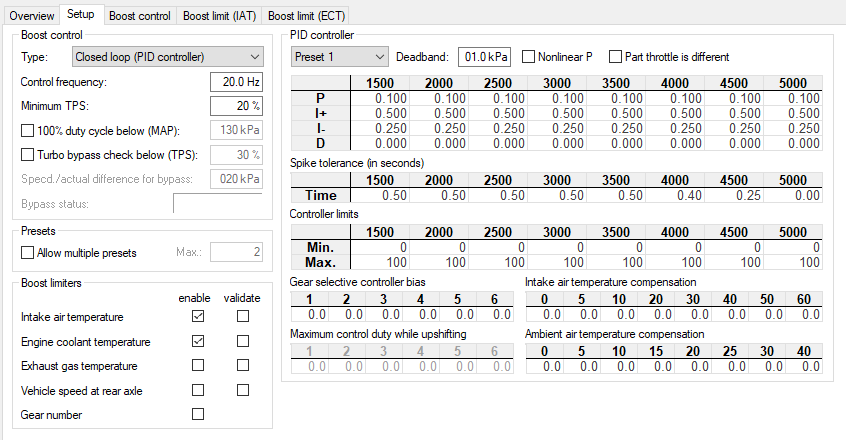
Task: Select controller Min. value at 1500
Action: (x=380, y=247)
